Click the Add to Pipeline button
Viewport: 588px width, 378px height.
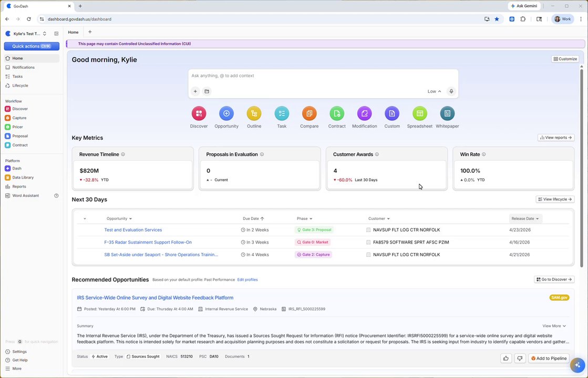coord(549,359)
